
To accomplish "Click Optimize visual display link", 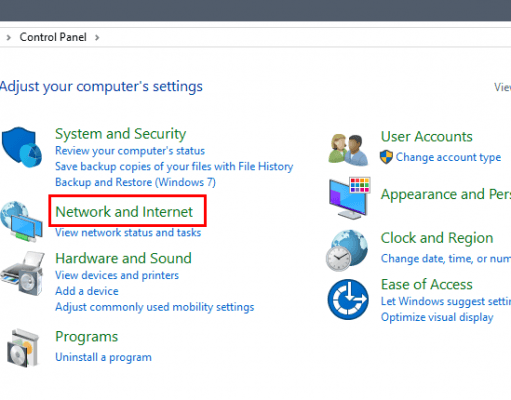I will tap(437, 317).
